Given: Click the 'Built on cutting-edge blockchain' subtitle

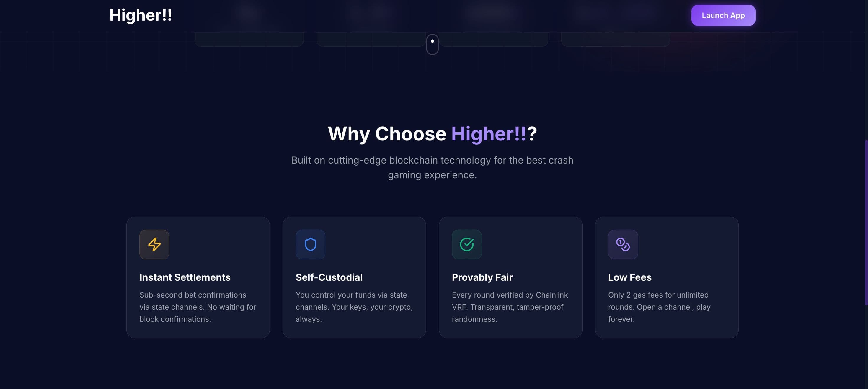Looking at the screenshot, I should pyautogui.click(x=432, y=167).
